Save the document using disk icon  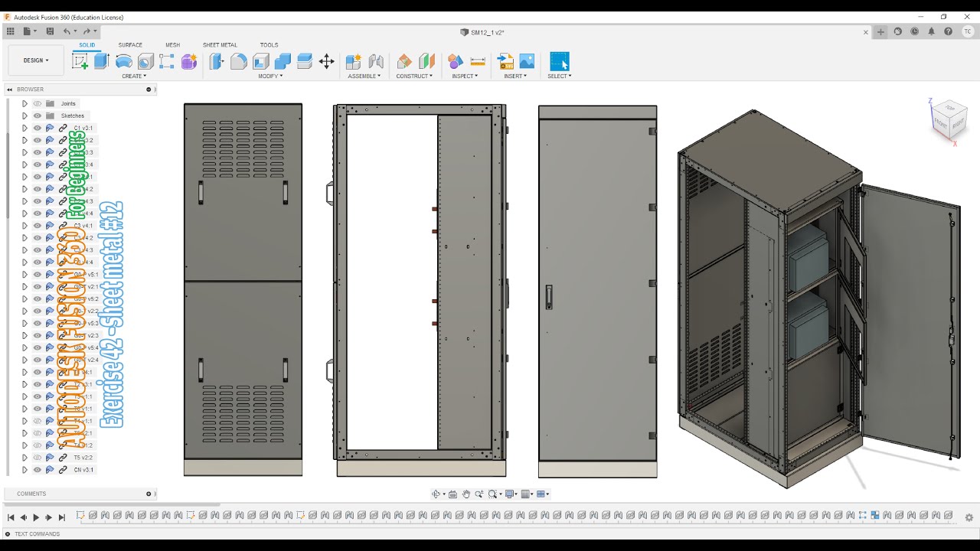[x=50, y=31]
